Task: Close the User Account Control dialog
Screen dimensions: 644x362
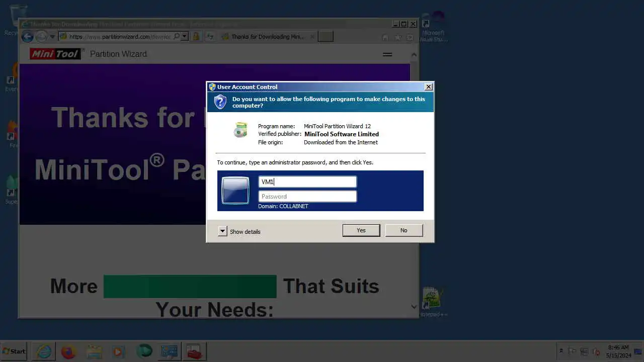Action: [x=429, y=86]
